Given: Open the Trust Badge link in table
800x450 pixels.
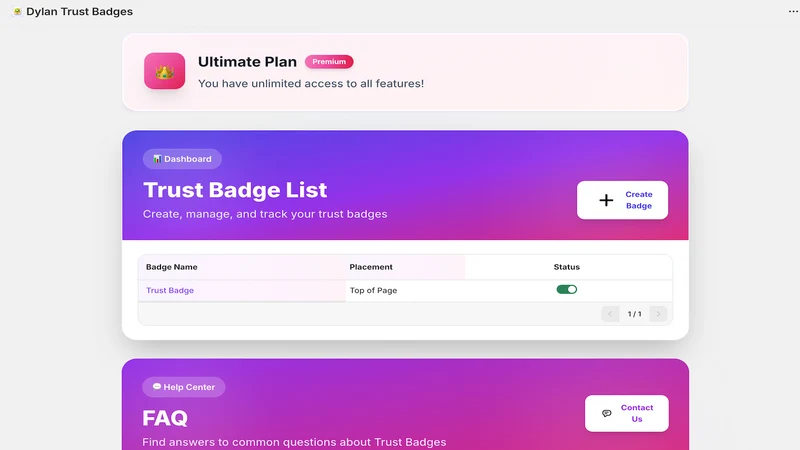Looking at the screenshot, I should coord(170,290).
